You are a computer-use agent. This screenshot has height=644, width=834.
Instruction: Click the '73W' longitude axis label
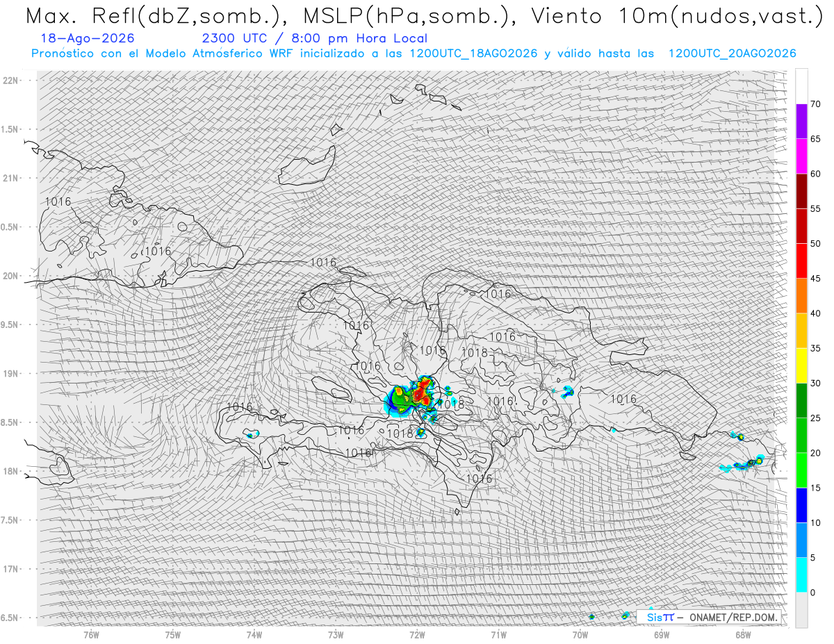point(336,634)
